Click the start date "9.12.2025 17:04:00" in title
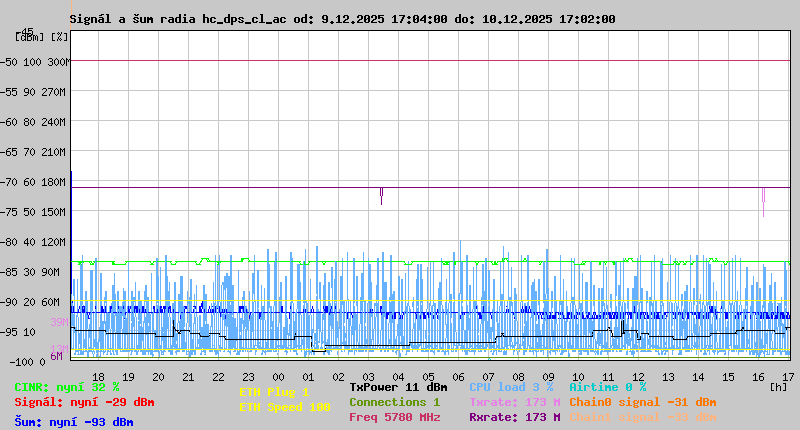Screen dimensions: 800x430 [384, 19]
